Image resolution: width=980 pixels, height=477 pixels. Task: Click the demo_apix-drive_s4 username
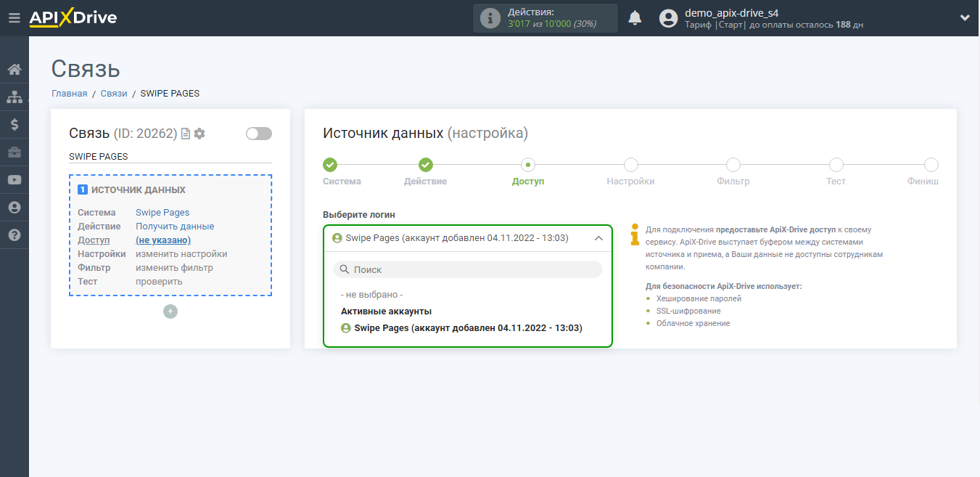pyautogui.click(x=732, y=13)
